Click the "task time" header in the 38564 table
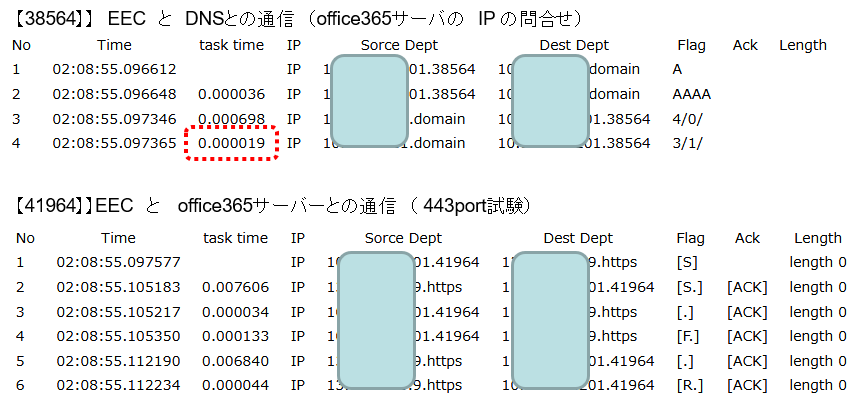 232,45
